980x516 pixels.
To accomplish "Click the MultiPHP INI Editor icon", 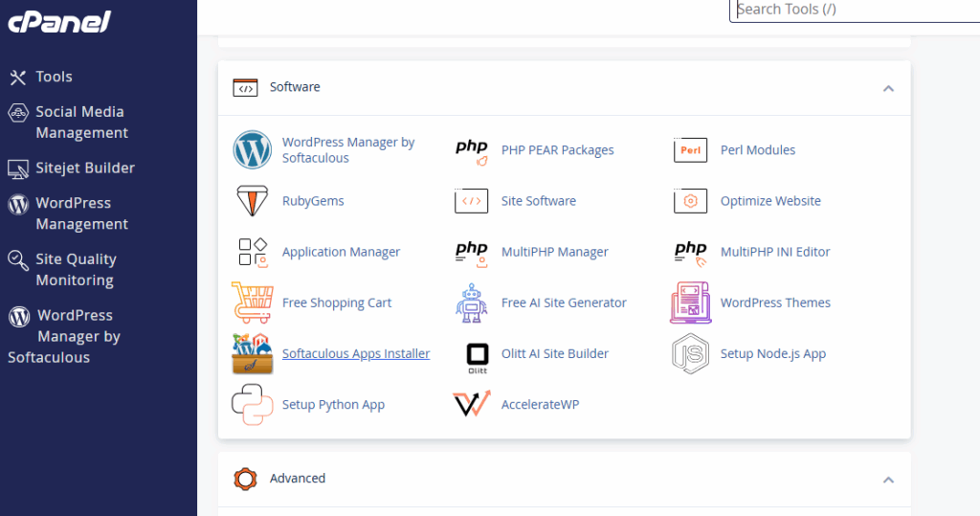I will click(x=691, y=253).
